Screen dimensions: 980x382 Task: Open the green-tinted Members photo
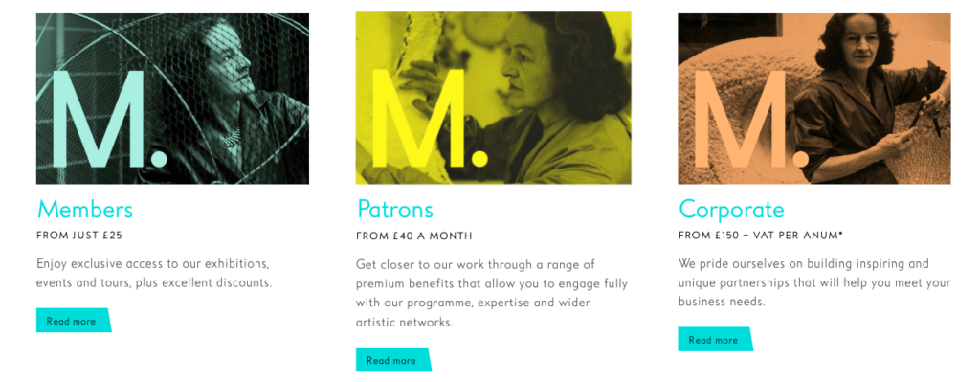172,99
